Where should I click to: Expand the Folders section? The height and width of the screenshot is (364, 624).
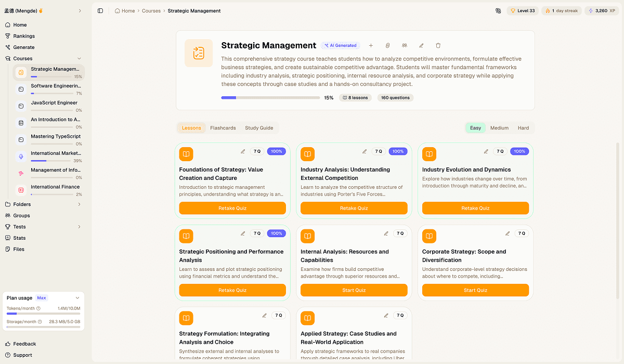pos(79,204)
